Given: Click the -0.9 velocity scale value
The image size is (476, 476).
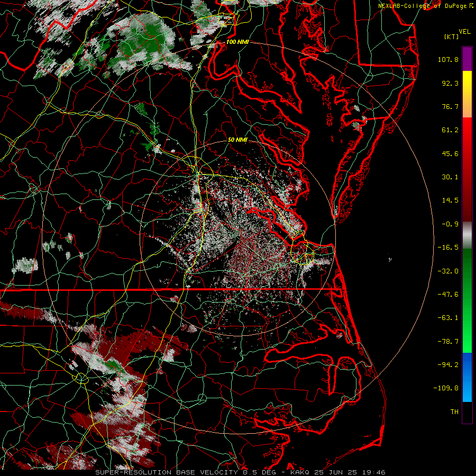Looking at the screenshot, I should tap(450, 224).
